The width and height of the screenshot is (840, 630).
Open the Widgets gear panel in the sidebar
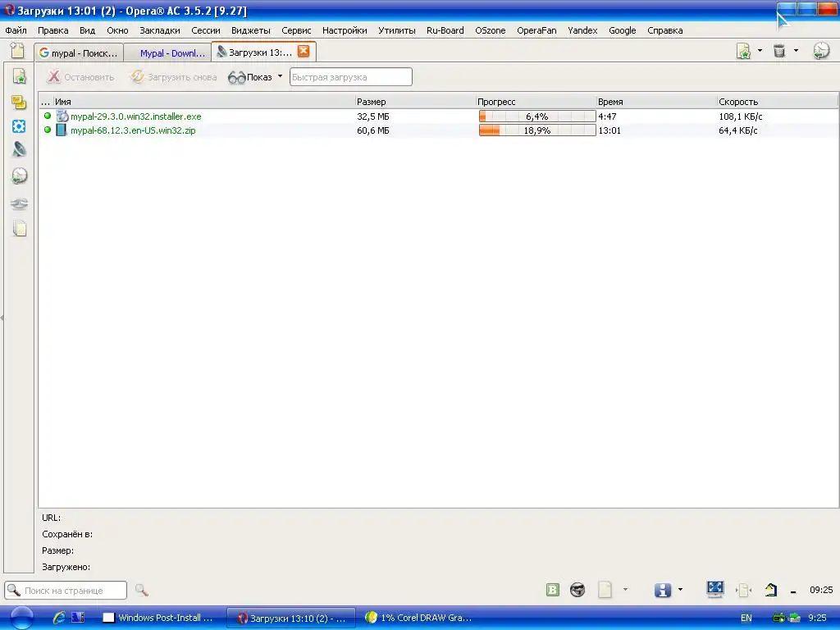pyautogui.click(x=20, y=126)
